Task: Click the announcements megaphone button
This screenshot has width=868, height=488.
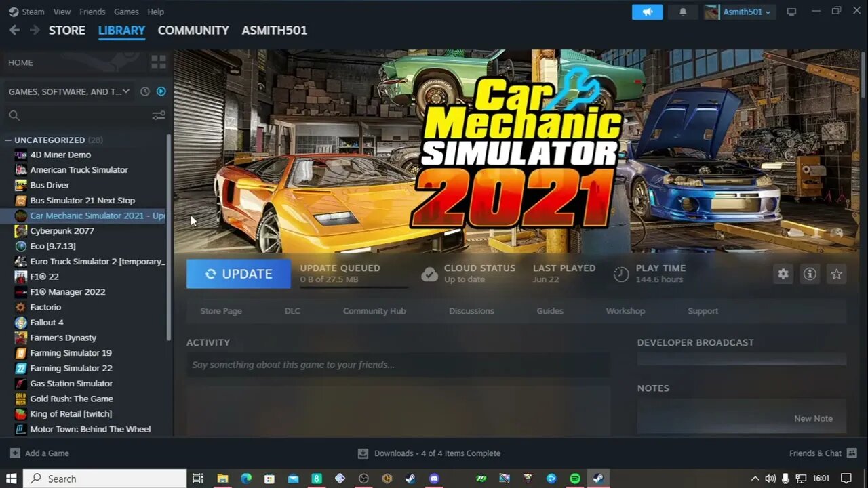Action: click(647, 12)
